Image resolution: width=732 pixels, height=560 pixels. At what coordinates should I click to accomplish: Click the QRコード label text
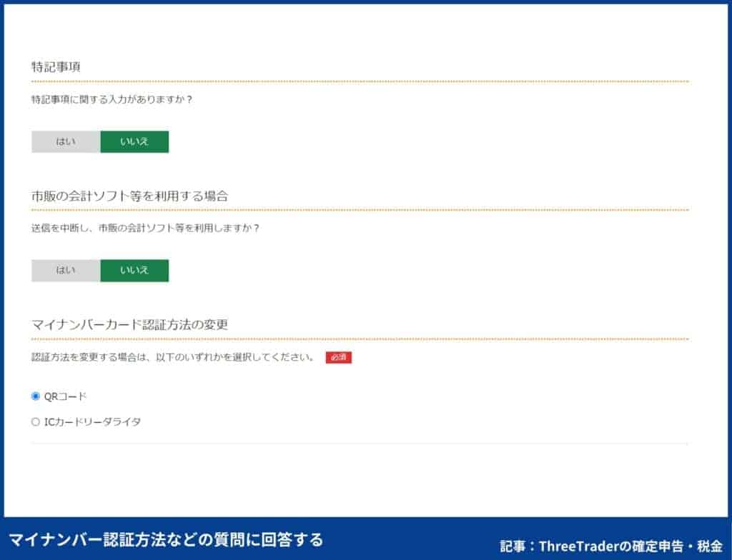[x=65, y=396]
